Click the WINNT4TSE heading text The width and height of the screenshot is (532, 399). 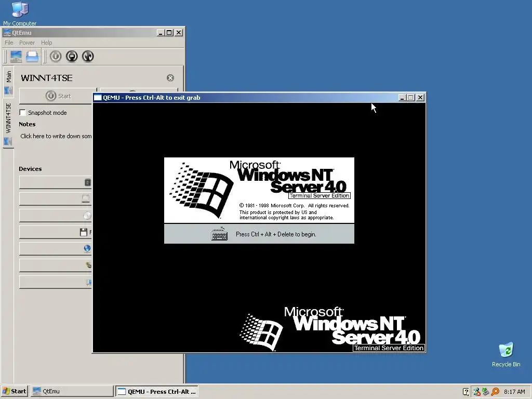click(47, 78)
